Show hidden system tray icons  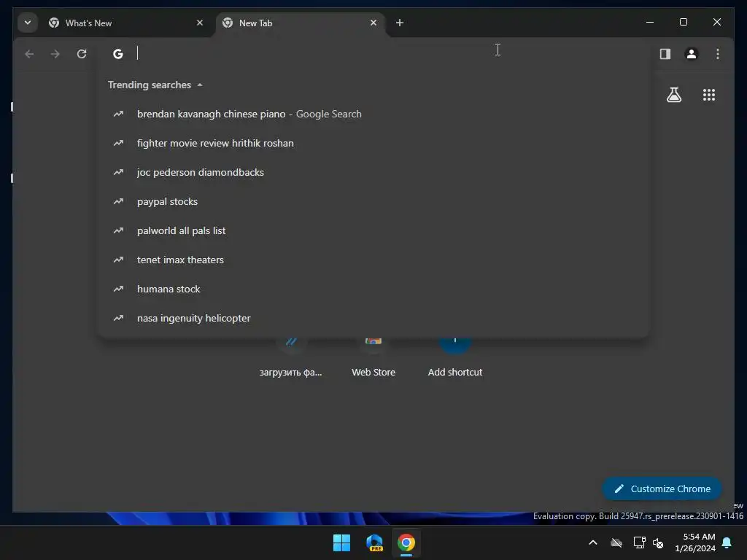click(593, 542)
